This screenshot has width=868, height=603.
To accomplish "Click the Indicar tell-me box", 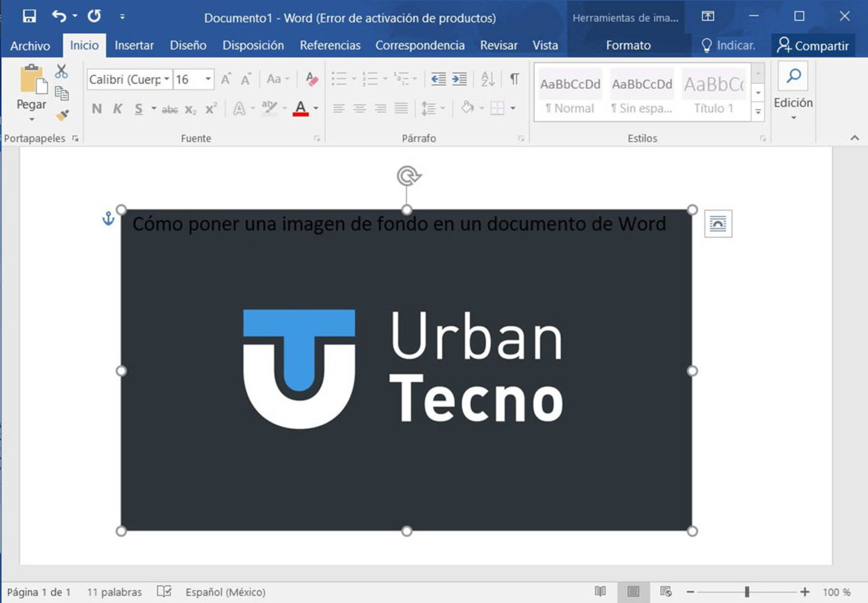I will pyautogui.click(x=728, y=45).
